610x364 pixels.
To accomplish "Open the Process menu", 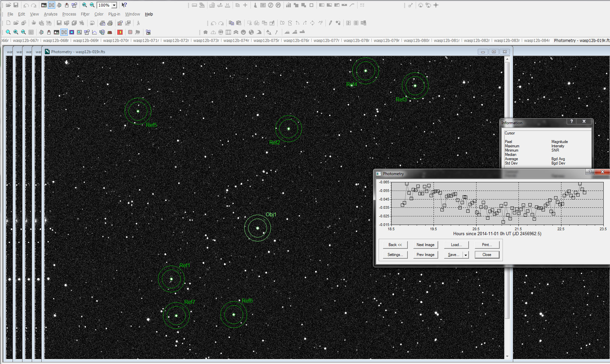I will pos(69,14).
